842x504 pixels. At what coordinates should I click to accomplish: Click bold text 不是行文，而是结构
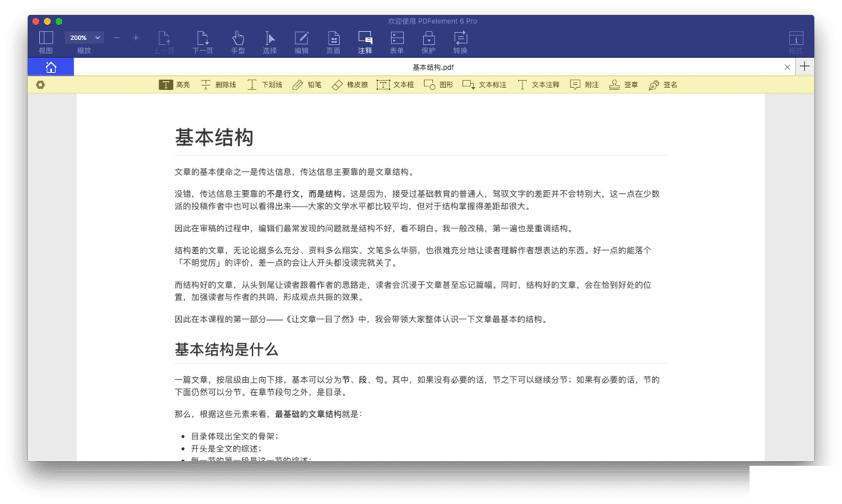point(304,194)
